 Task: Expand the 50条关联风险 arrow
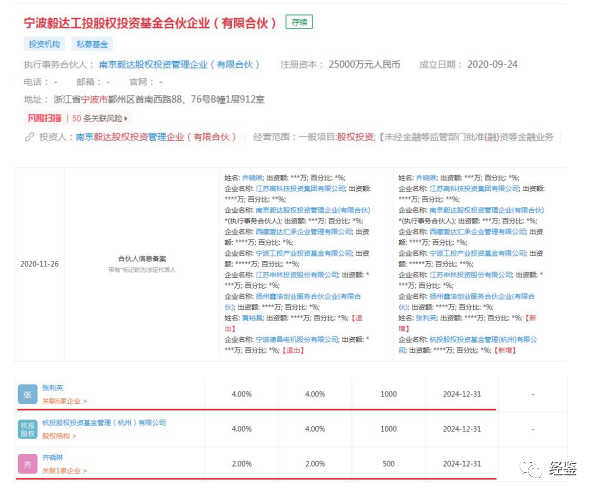pos(126,119)
